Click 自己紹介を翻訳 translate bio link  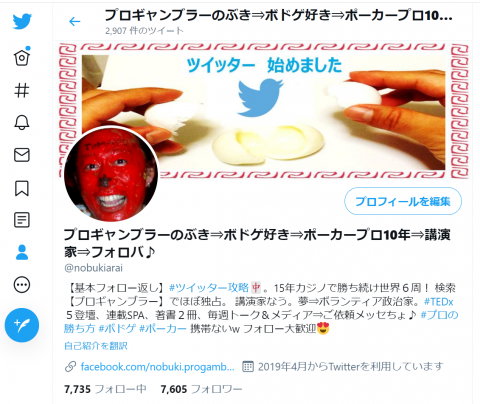[96, 346]
